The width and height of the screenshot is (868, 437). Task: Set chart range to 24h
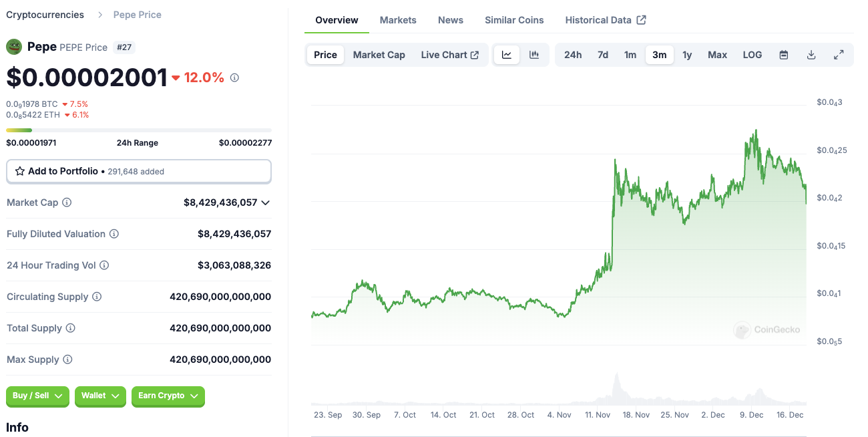click(x=573, y=55)
